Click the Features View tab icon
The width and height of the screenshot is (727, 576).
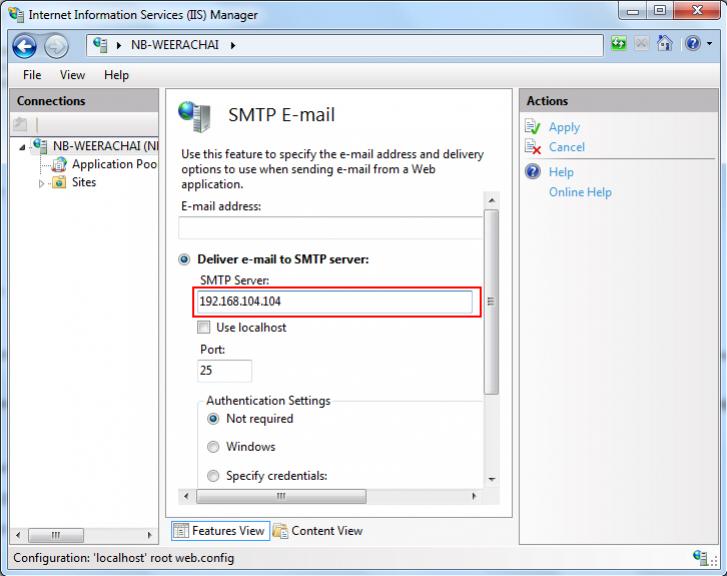click(x=181, y=531)
